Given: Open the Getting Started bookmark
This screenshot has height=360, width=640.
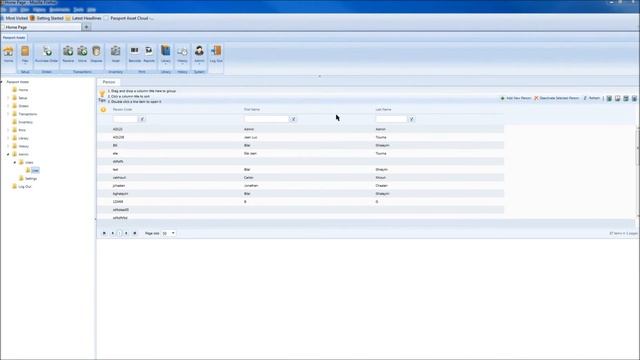Looking at the screenshot, I should click(47, 18).
